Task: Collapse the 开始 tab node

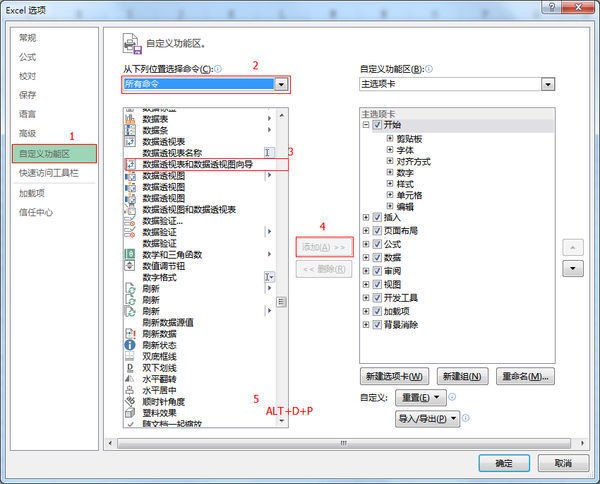Action: (x=366, y=125)
